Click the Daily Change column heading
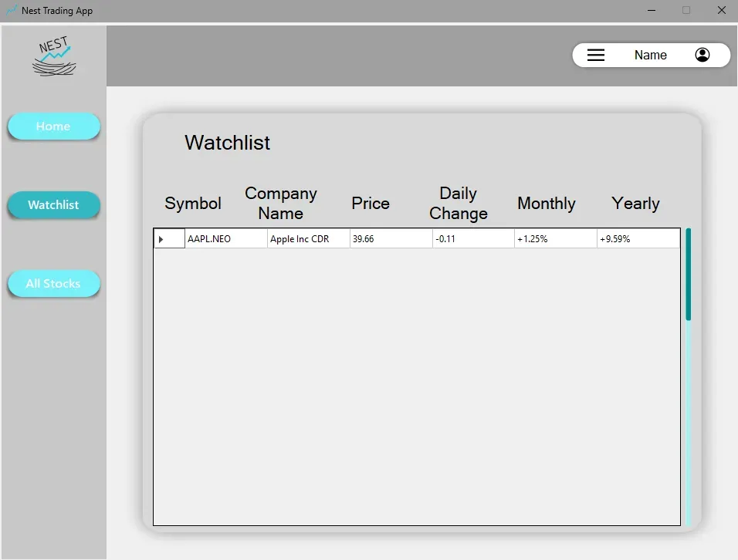 pyautogui.click(x=459, y=203)
